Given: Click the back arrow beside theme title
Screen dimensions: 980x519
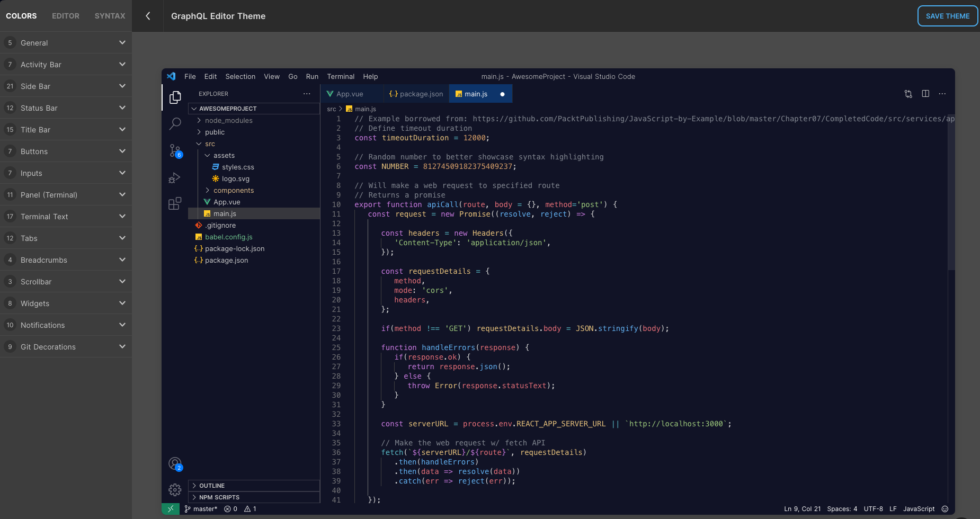Looking at the screenshot, I should 148,16.
